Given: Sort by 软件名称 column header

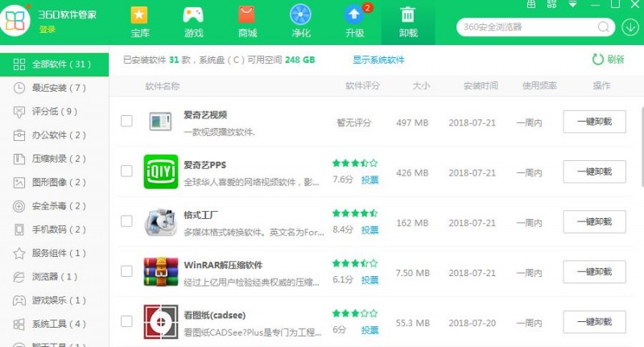Looking at the screenshot, I should pyautogui.click(x=163, y=86).
